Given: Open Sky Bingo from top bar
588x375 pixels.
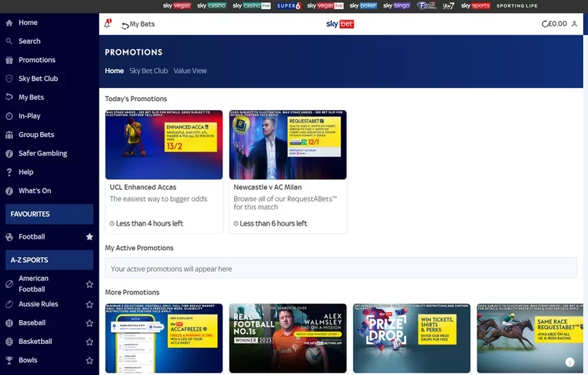Looking at the screenshot, I should pyautogui.click(x=397, y=6).
